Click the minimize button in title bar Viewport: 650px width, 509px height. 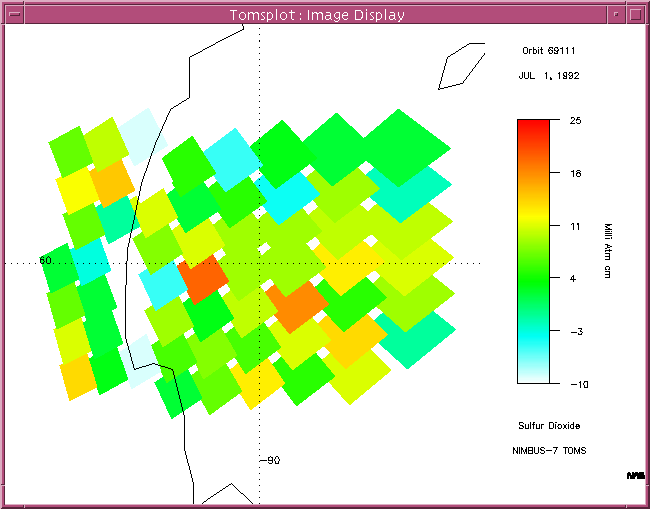point(615,15)
